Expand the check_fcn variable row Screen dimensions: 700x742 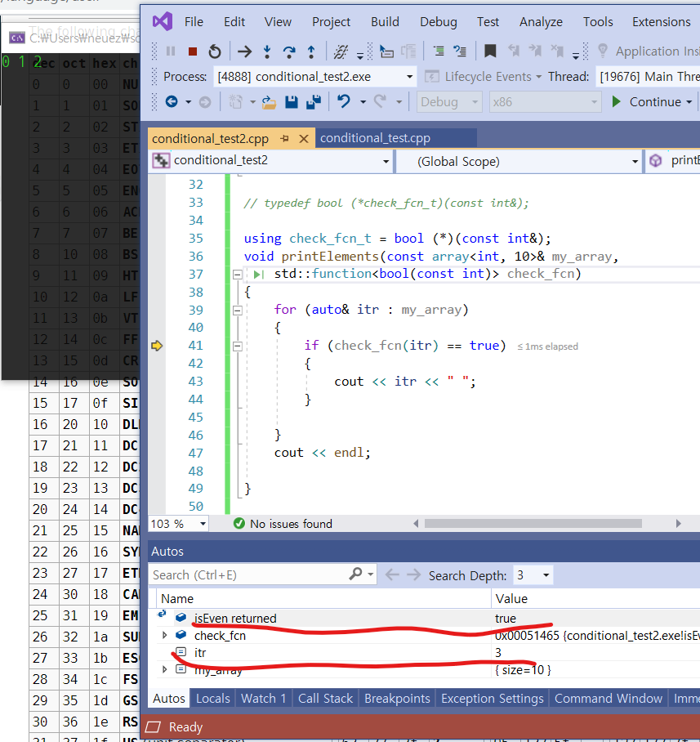pyautogui.click(x=165, y=635)
